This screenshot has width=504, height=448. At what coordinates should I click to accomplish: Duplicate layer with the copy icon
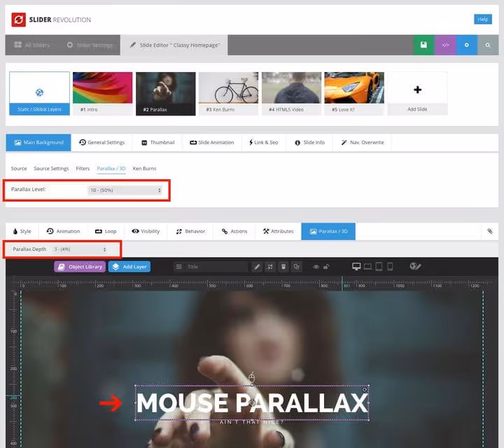[296, 267]
